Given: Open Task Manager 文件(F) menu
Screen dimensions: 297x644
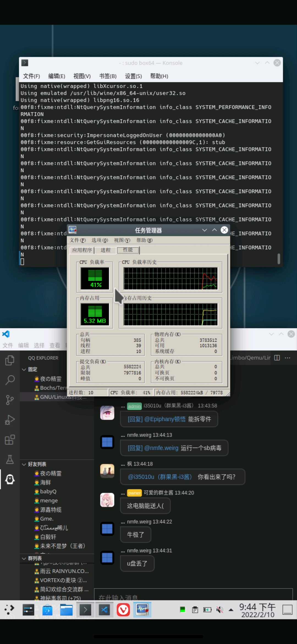Looking at the screenshot, I should 78,240.
